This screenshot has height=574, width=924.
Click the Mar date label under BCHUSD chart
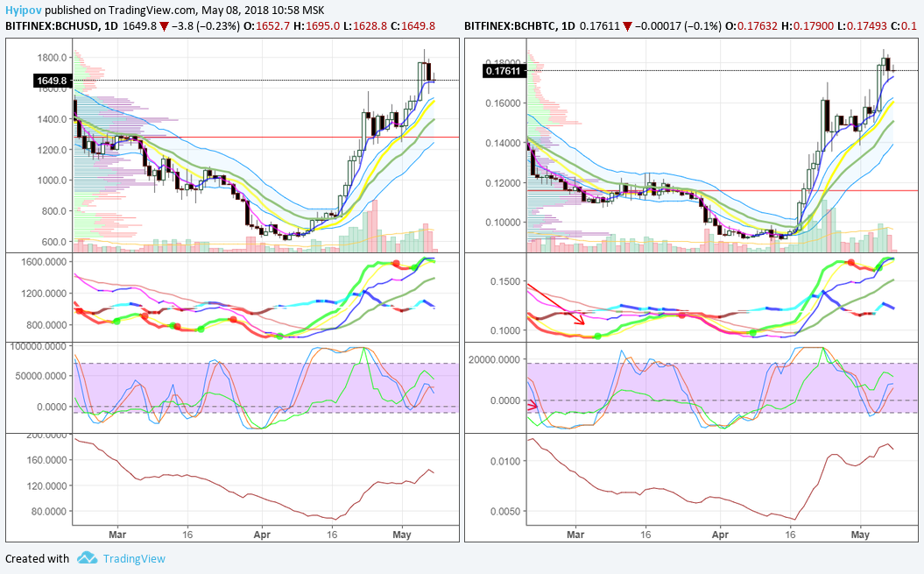pyautogui.click(x=117, y=535)
